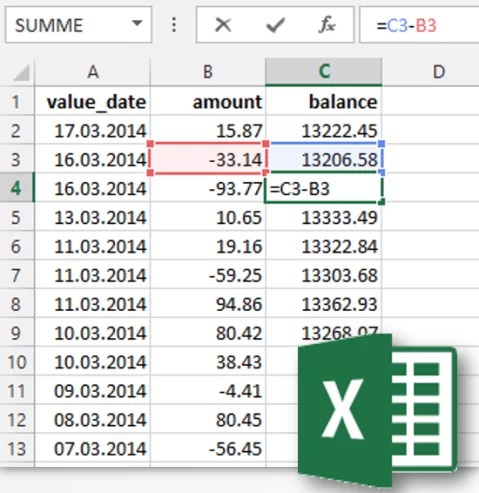The image size is (479, 493).
Task: Select date cell 08.03.2014
Action: click(x=92, y=419)
